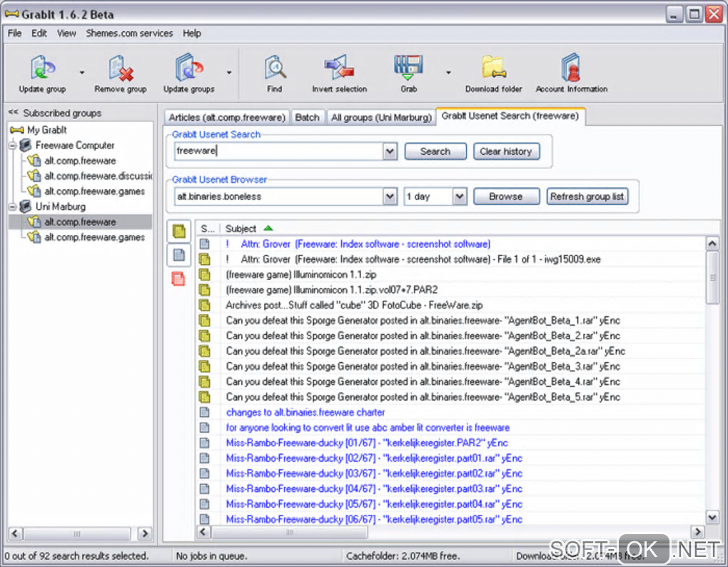Select alt.comp.freeware.games under Freeware Computer
Viewport: 728px width, 567px height.
(94, 191)
